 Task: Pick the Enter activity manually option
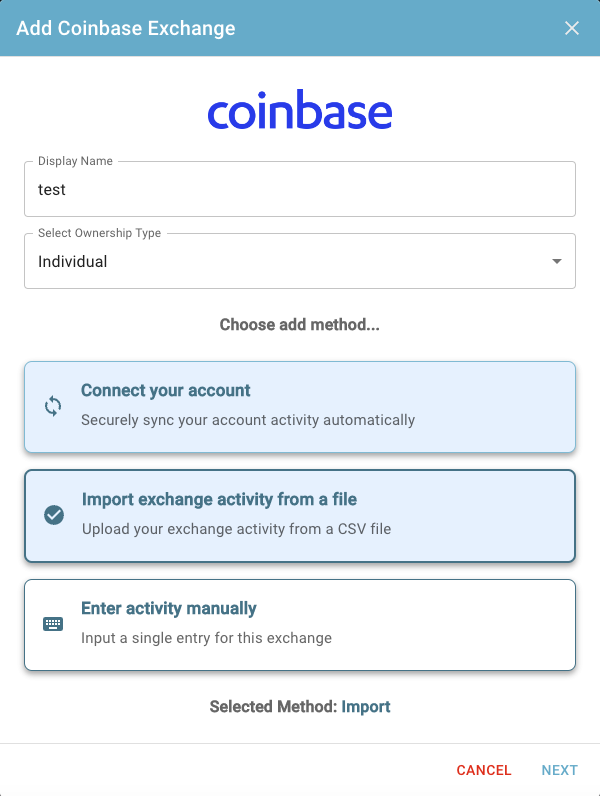tap(299, 625)
